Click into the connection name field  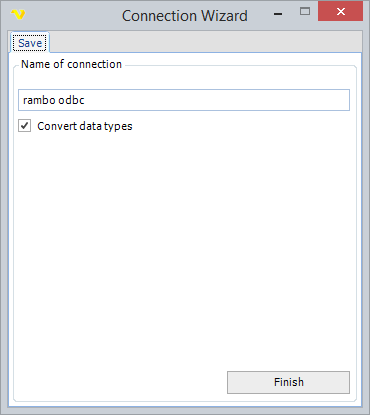184,100
